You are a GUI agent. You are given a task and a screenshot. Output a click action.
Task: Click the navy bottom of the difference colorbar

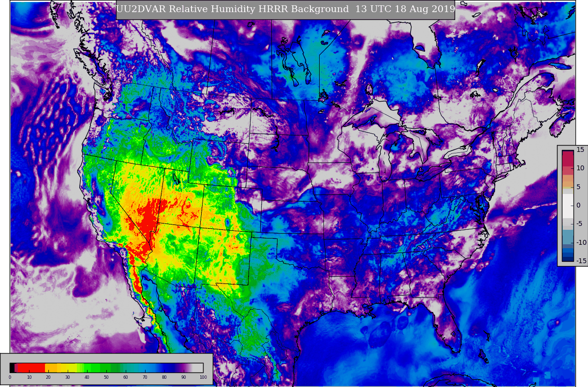click(x=568, y=259)
